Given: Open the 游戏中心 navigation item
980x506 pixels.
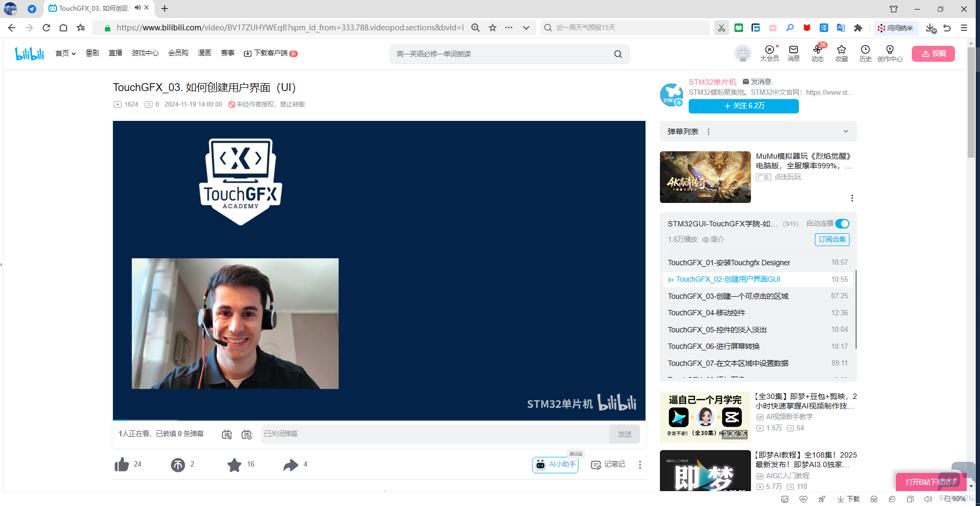Looking at the screenshot, I should tap(145, 53).
